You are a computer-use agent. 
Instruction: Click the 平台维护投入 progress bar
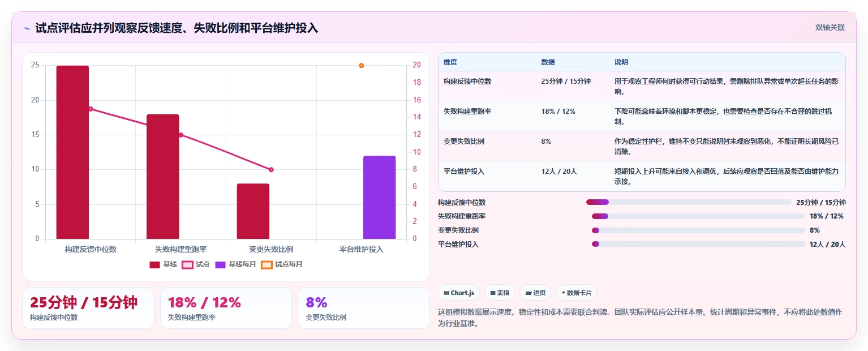tap(698, 245)
